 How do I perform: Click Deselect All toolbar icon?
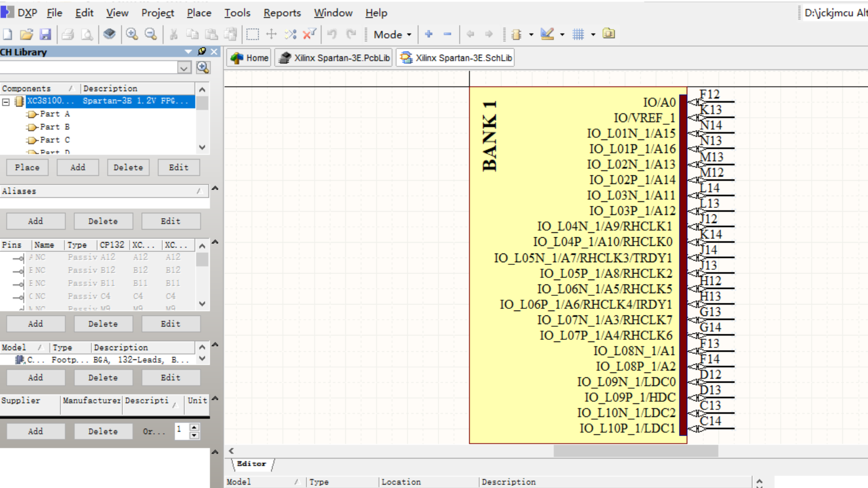[291, 34]
